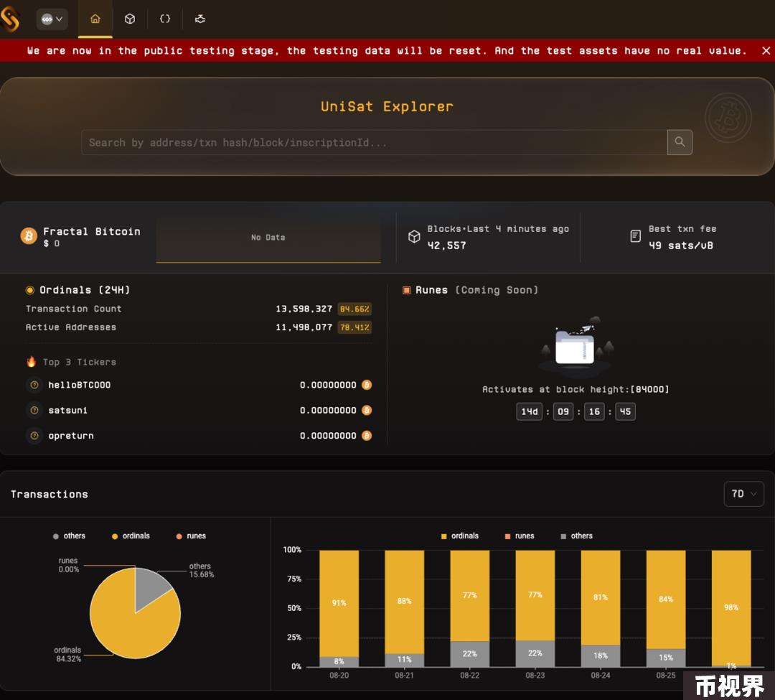Image resolution: width=775 pixels, height=700 pixels.
Task: Click the 08-23 others segment showing 22%
Action: pos(535,653)
